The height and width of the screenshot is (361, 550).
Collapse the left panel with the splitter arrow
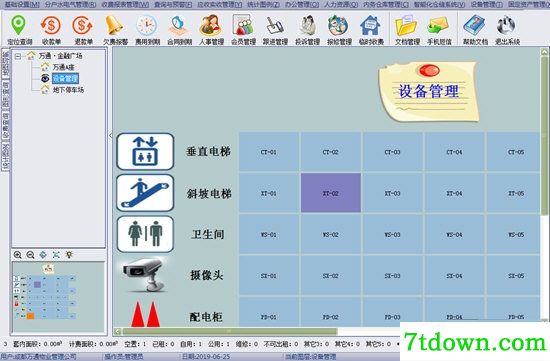pos(110,135)
